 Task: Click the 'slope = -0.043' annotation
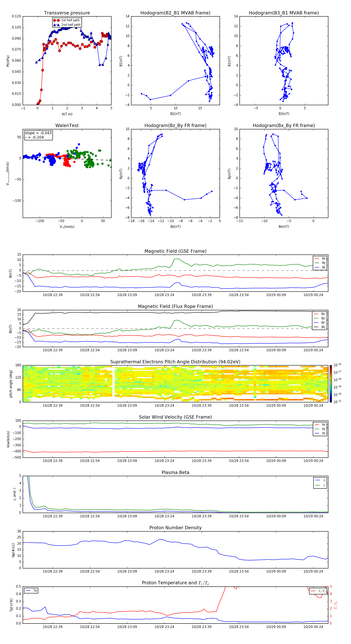coord(38,133)
